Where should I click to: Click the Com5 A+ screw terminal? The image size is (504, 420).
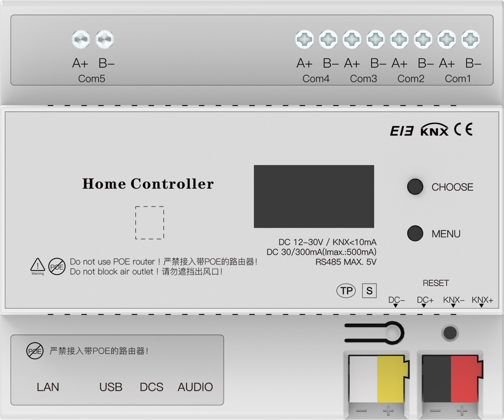[x=81, y=39]
